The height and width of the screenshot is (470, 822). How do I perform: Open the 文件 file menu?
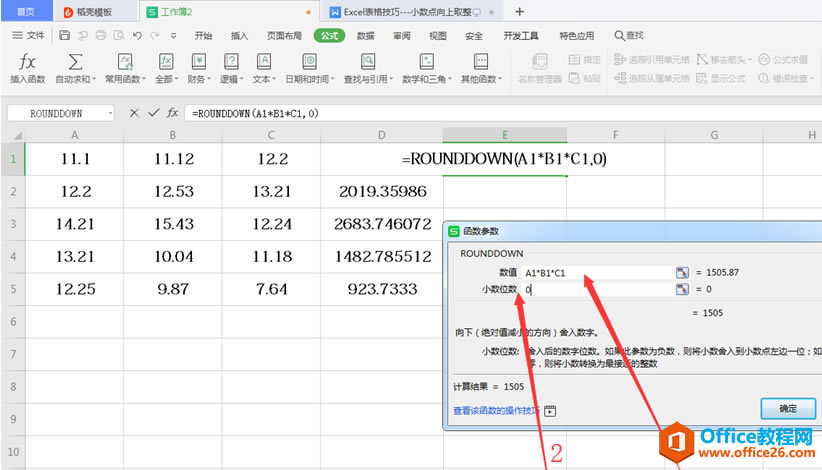pos(29,35)
